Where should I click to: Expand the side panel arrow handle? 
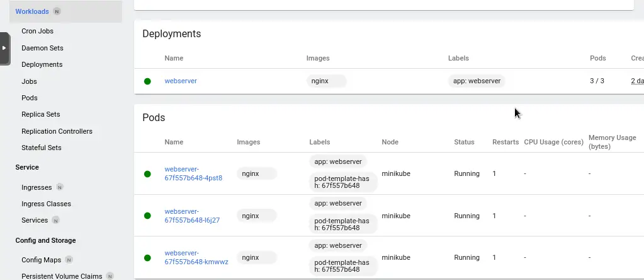tap(4, 48)
